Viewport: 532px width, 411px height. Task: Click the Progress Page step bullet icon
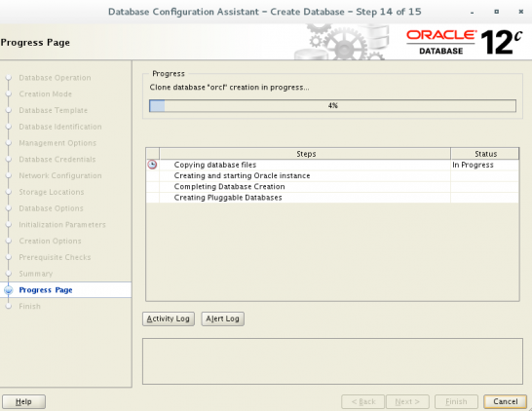(9, 290)
